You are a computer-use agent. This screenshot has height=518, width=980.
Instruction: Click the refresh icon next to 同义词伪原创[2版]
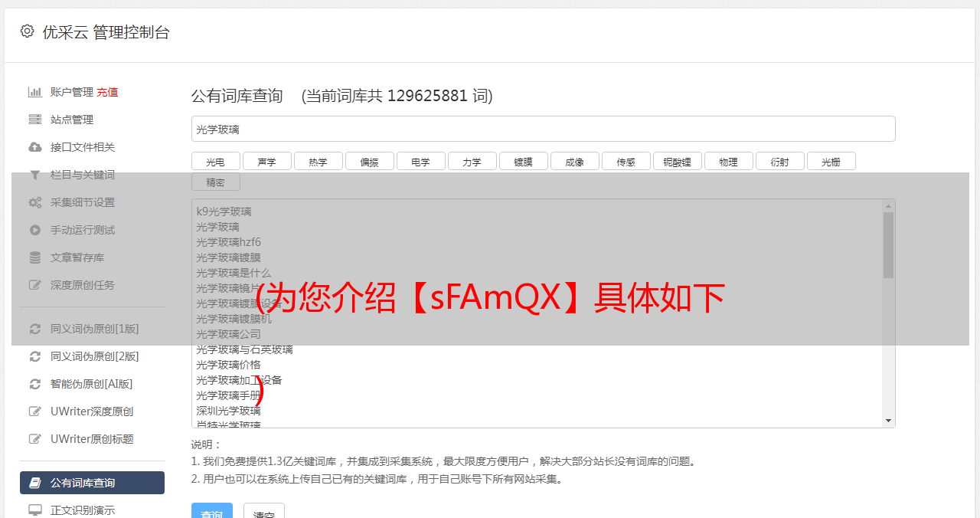click(35, 356)
